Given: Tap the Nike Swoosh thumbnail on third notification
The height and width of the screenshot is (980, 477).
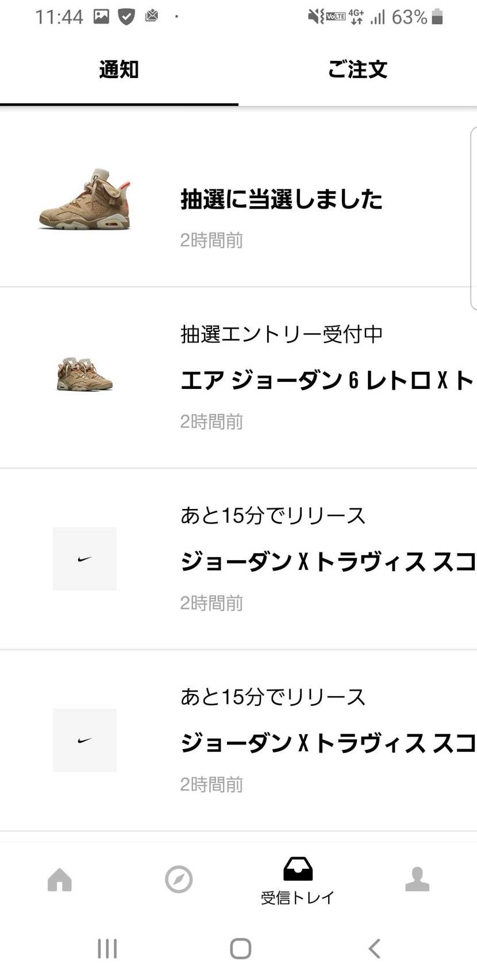Looking at the screenshot, I should coord(84,558).
